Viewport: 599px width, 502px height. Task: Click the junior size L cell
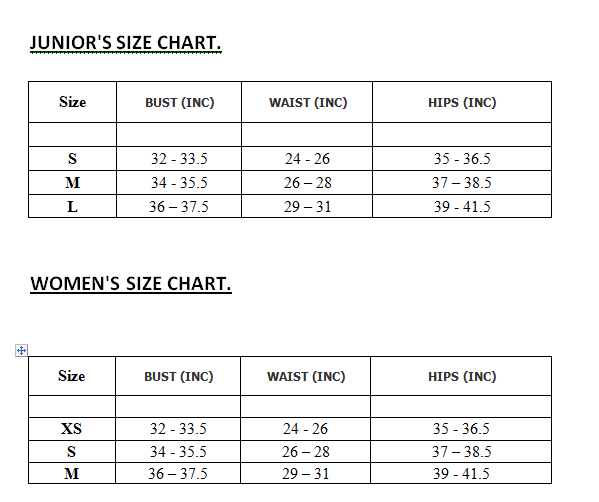pos(73,207)
